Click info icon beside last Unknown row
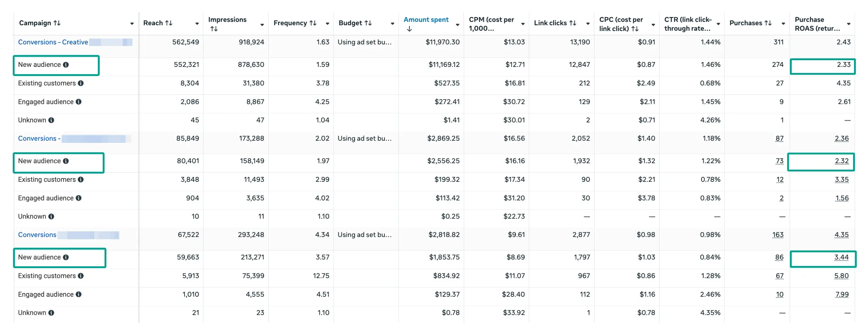The image size is (868, 335). pyautogui.click(x=51, y=313)
